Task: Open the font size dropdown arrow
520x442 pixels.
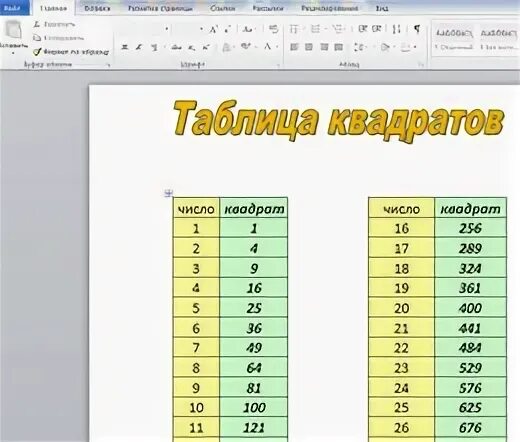Action: pyautogui.click(x=201, y=29)
